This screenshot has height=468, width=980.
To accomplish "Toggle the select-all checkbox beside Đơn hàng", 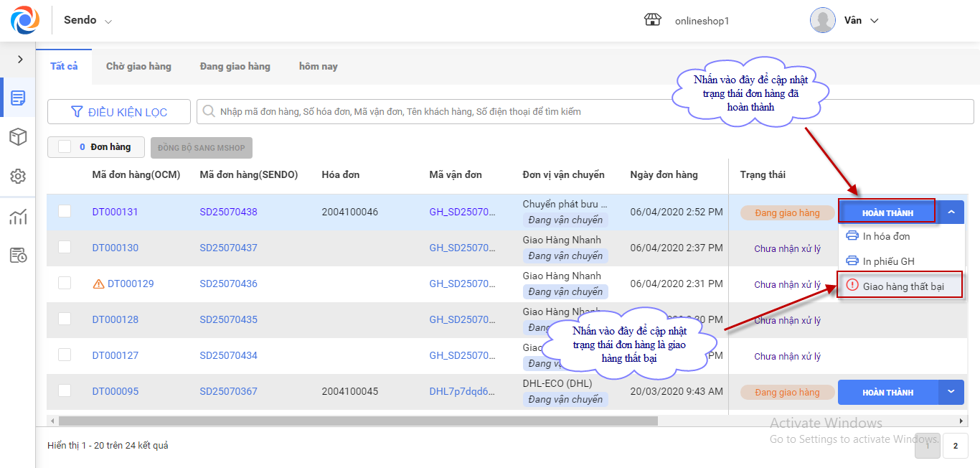I will tap(65, 147).
